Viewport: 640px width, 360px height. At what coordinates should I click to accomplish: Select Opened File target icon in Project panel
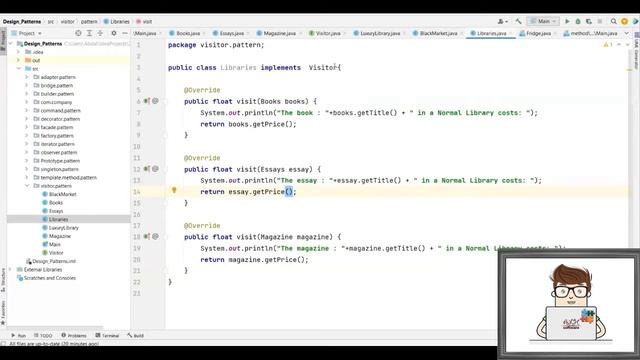click(78, 33)
